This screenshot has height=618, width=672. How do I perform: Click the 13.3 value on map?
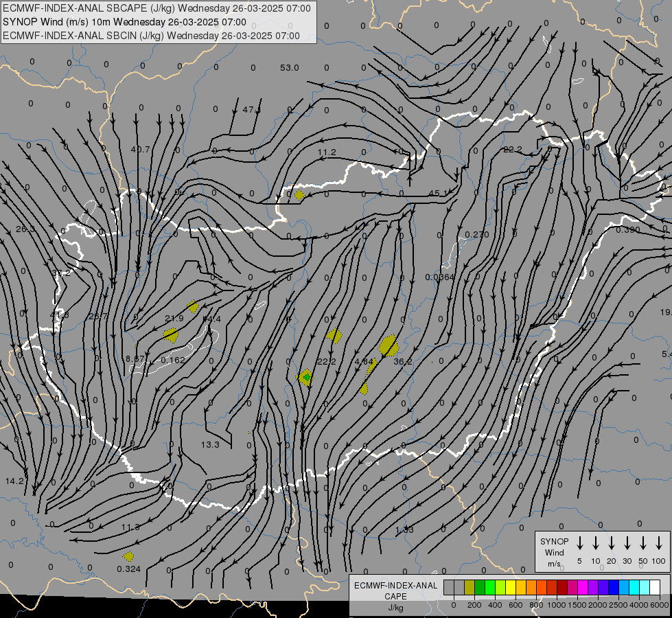coord(210,445)
